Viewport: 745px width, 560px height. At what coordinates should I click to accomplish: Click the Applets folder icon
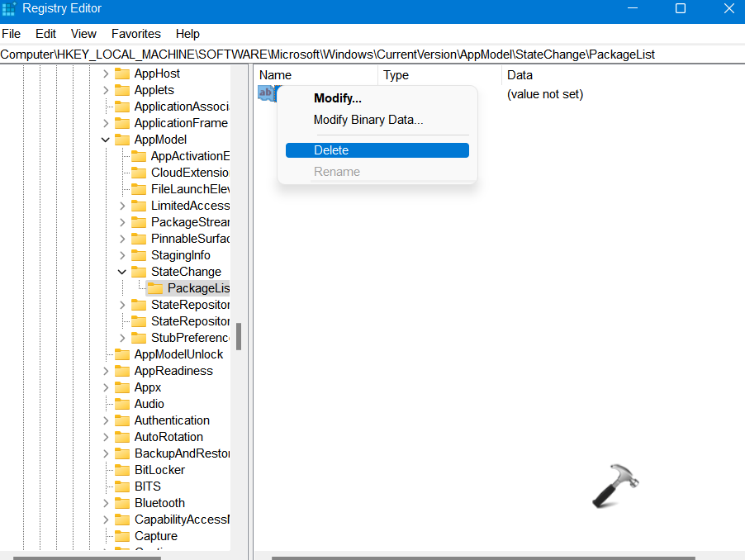122,90
